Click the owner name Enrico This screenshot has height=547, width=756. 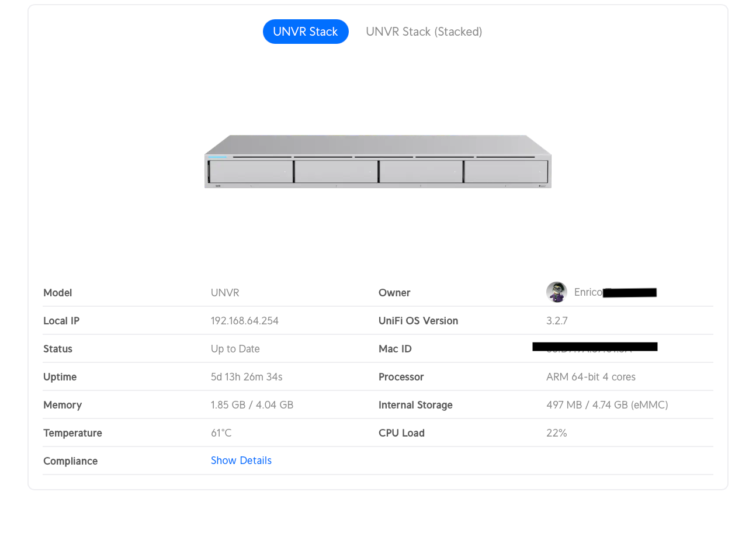click(588, 292)
